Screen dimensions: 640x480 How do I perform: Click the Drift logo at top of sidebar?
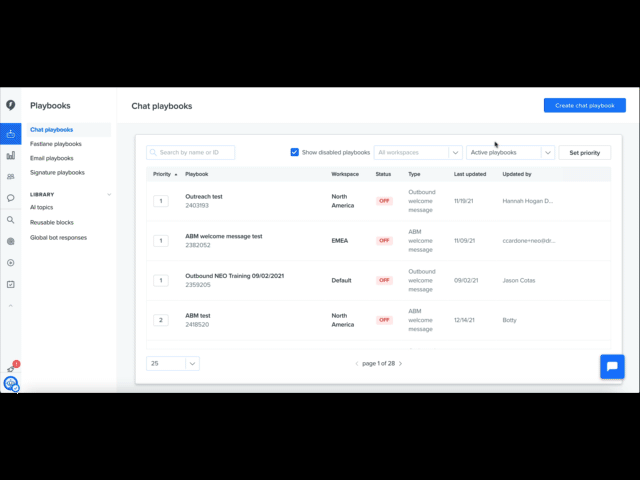[11, 105]
